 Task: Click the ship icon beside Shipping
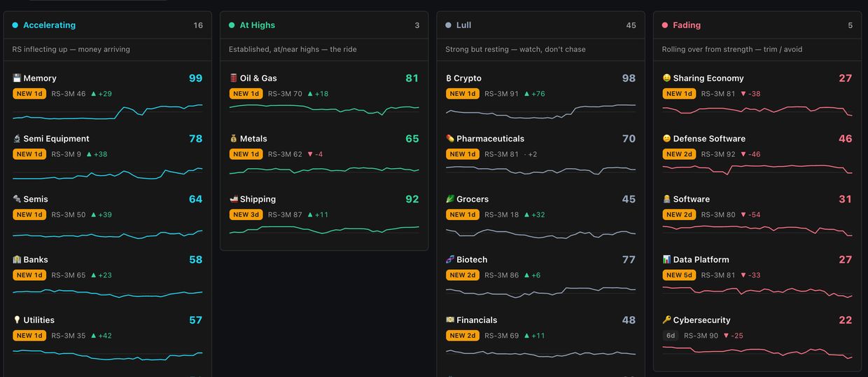point(234,199)
